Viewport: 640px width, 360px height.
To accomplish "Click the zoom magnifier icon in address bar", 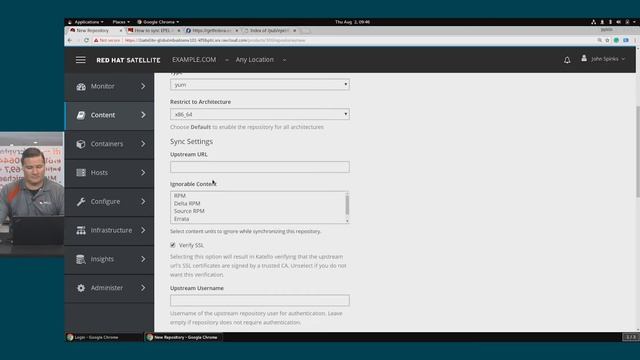I will 599,40.
